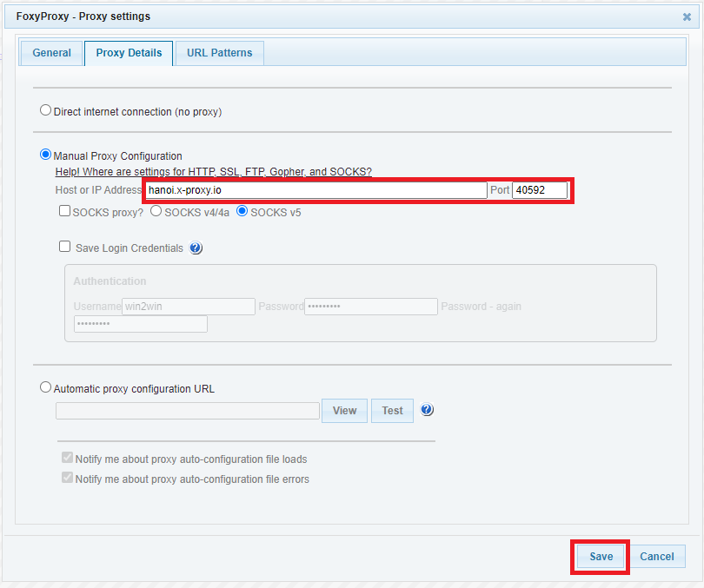Image resolution: width=704 pixels, height=588 pixels.
Task: Select Manual Proxy Configuration radio button
Action: point(45,155)
